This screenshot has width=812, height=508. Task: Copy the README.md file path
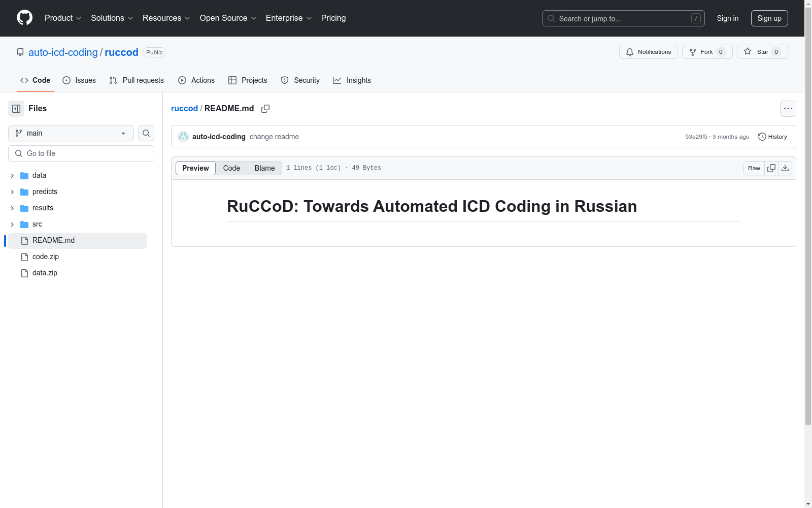click(x=265, y=109)
